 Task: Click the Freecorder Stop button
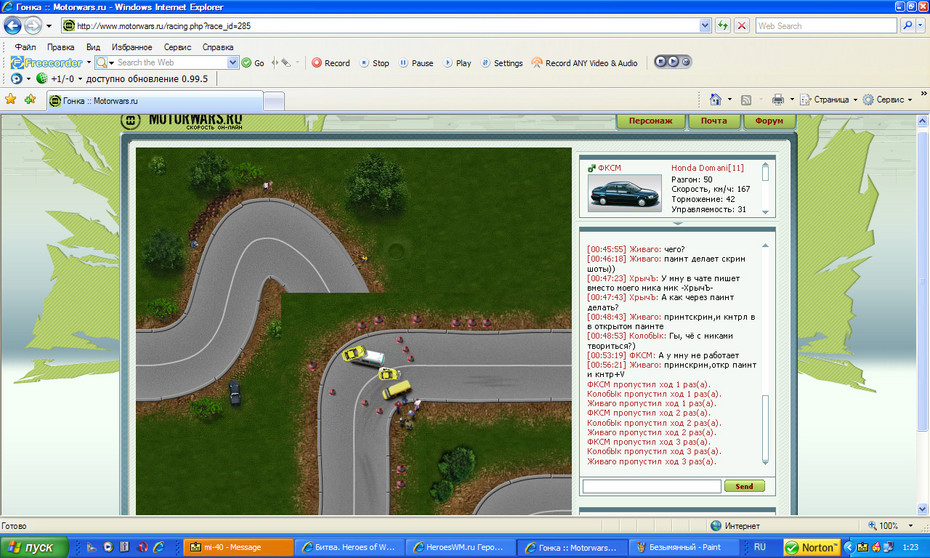[374, 63]
